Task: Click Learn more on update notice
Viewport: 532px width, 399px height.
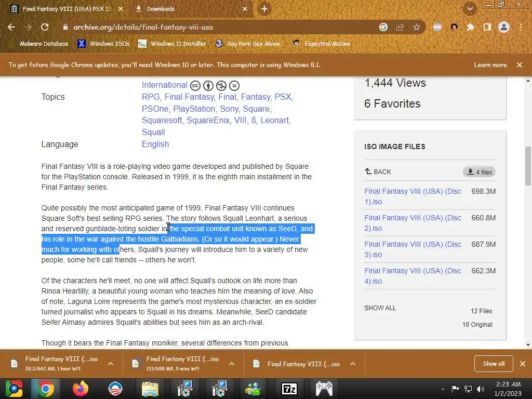Action: click(490, 65)
